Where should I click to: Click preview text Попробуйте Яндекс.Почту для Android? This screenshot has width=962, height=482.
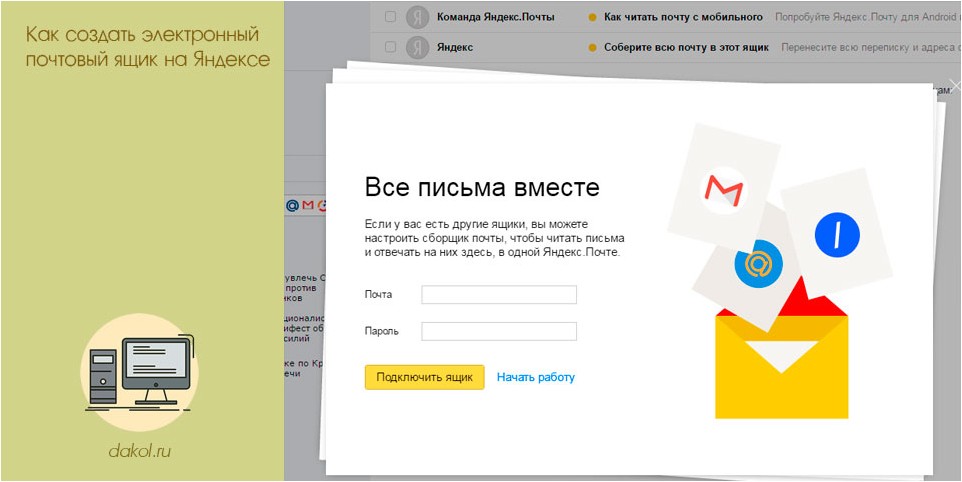point(868,17)
